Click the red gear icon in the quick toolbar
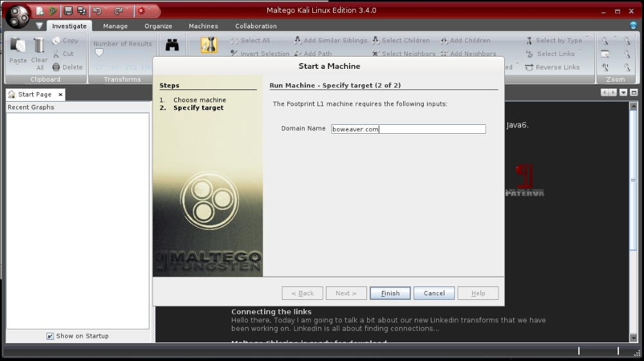 click(141, 11)
